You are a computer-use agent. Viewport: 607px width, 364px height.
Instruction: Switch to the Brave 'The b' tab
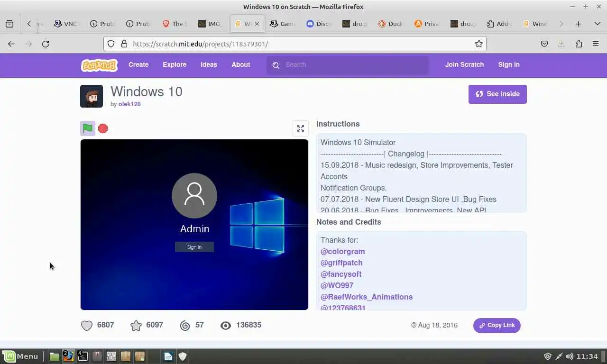pyautogui.click(x=175, y=24)
